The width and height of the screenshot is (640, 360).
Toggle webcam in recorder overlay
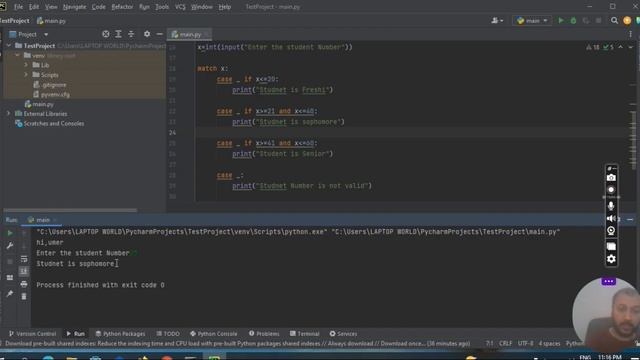(x=611, y=231)
